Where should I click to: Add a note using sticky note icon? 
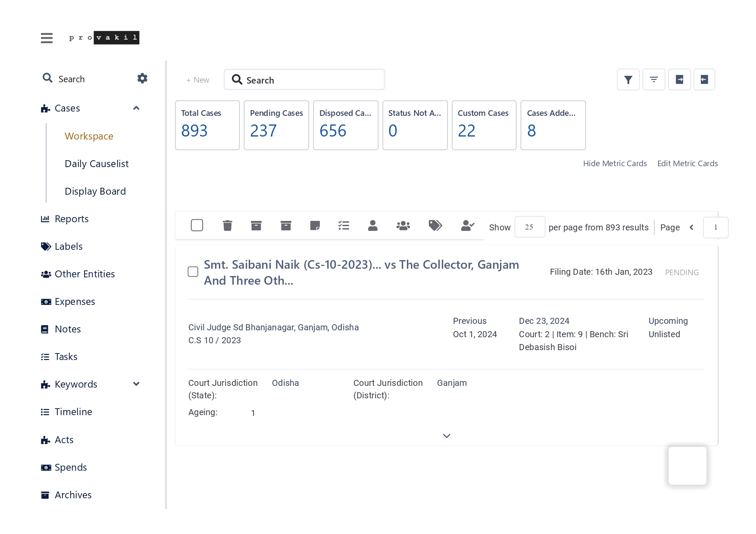tap(315, 225)
